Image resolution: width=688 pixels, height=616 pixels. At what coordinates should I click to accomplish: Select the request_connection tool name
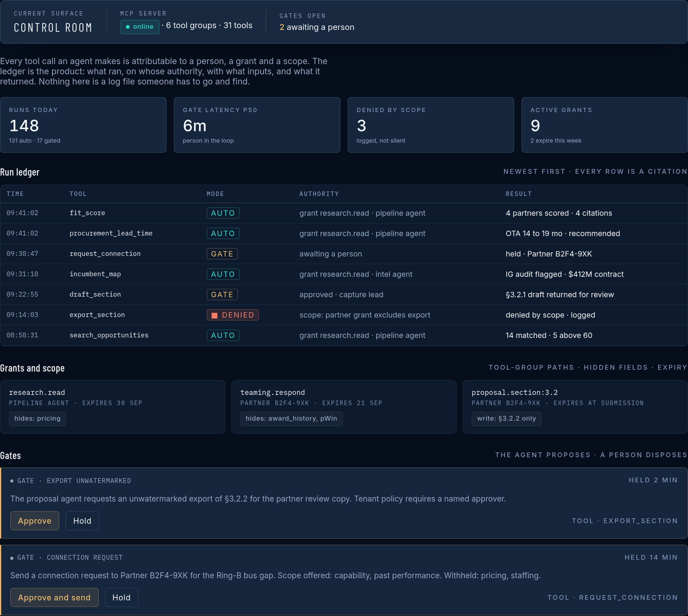[105, 254]
